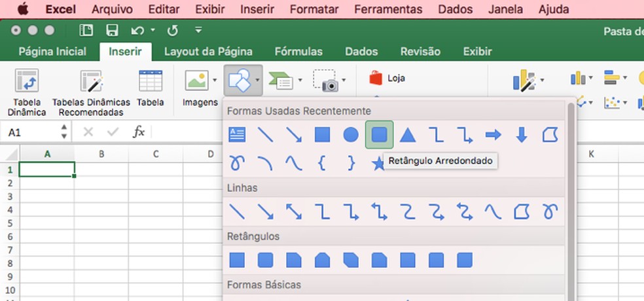Image resolution: width=644 pixels, height=301 pixels.
Task: Click the formula bar cancel X
Action: (x=88, y=132)
